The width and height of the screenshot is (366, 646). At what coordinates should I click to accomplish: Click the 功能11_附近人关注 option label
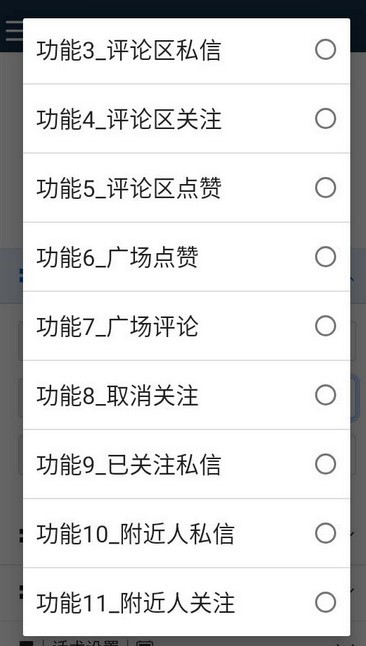tap(136, 603)
